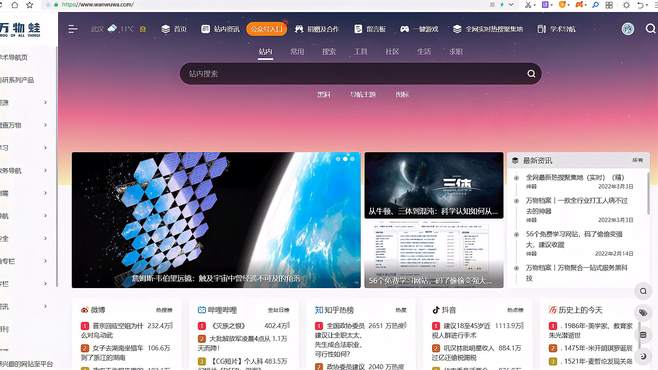Open 全网实时热搜聚集地 in the header
This screenshot has width=658, height=370.
[x=488, y=29]
